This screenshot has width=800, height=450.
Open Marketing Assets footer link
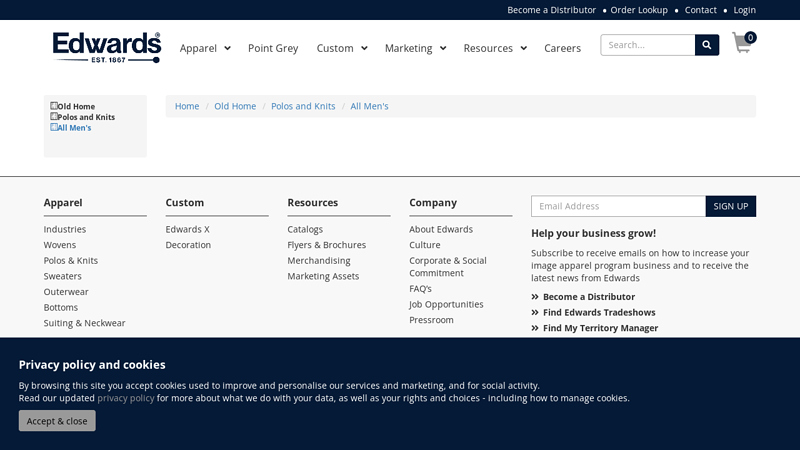coord(323,276)
